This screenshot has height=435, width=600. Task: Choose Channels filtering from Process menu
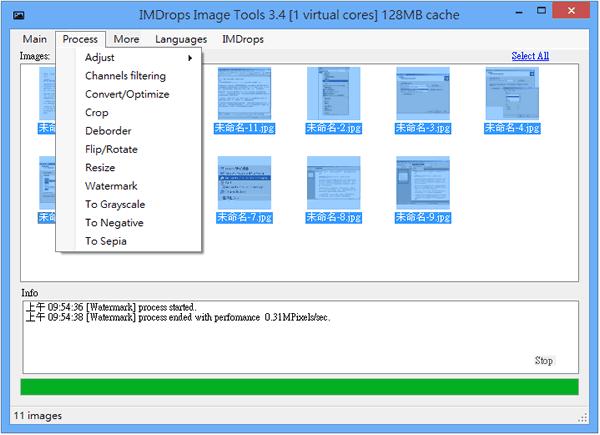point(129,76)
